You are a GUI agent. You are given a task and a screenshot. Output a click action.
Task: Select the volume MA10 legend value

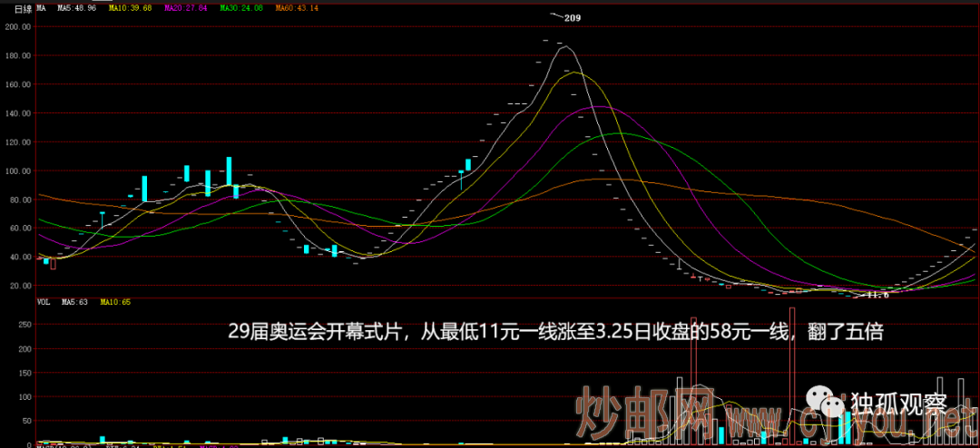115,301
